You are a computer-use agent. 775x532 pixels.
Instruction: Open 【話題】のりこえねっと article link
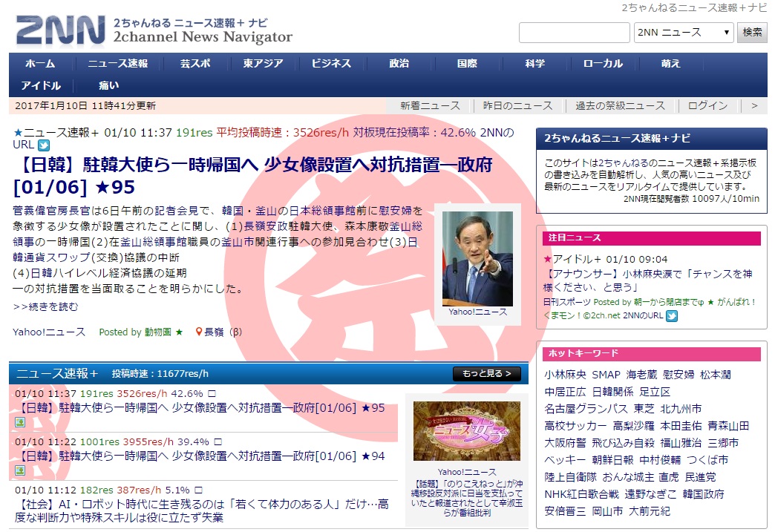tap(467, 498)
